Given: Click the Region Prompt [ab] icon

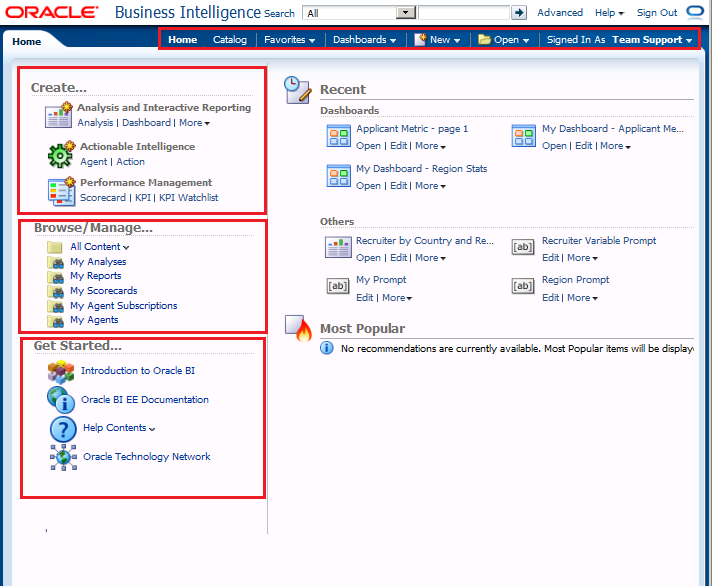Looking at the screenshot, I should tap(523, 286).
